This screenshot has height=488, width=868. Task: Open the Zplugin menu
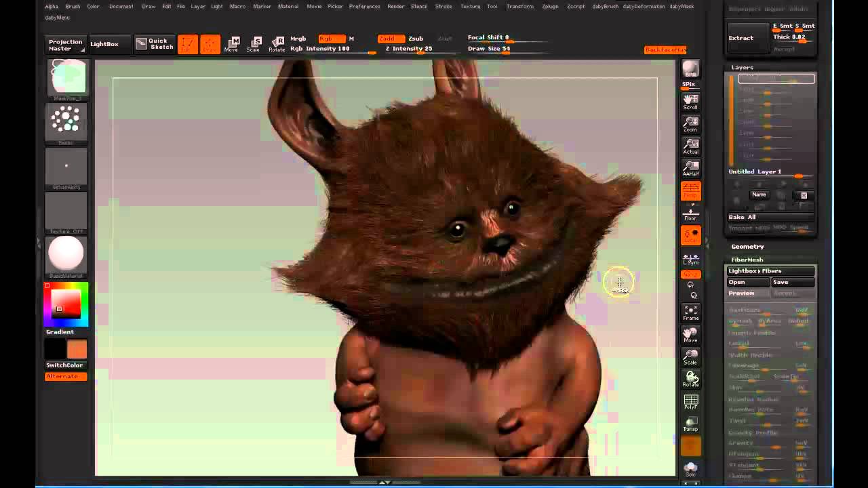coord(550,6)
